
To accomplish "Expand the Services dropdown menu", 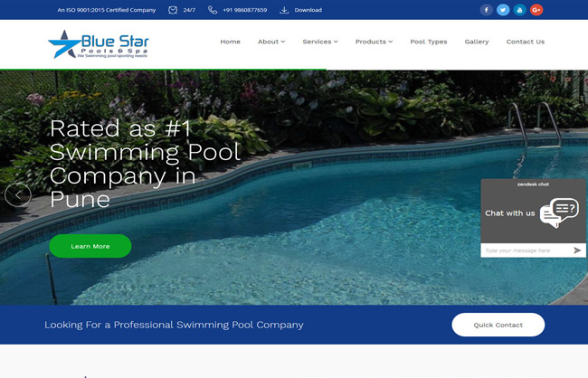I will 320,42.
